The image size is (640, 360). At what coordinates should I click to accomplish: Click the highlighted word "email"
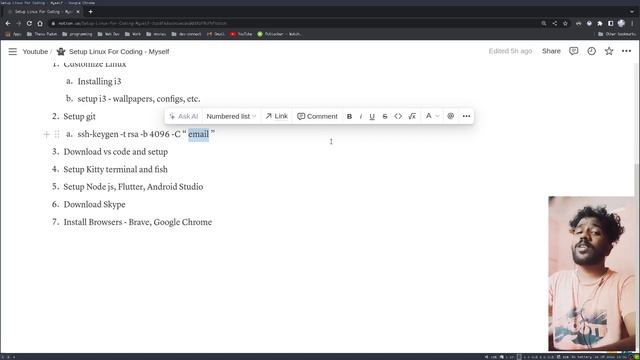coord(198,134)
